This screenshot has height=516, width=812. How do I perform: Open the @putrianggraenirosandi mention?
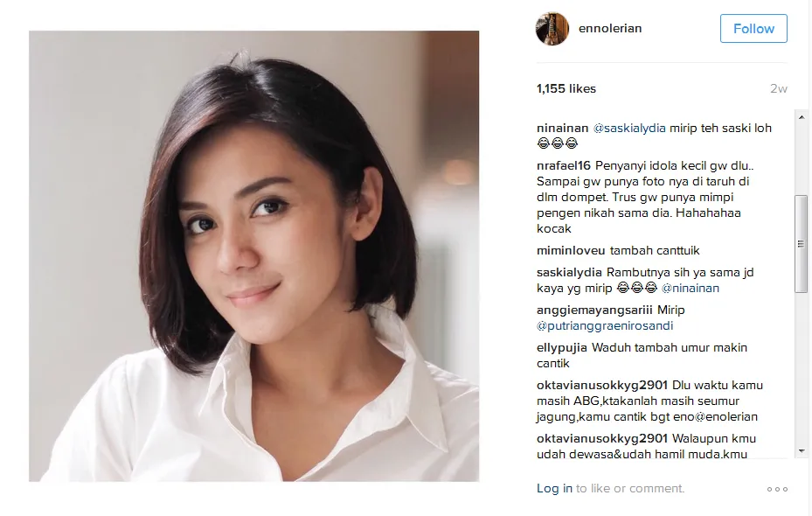(605, 326)
